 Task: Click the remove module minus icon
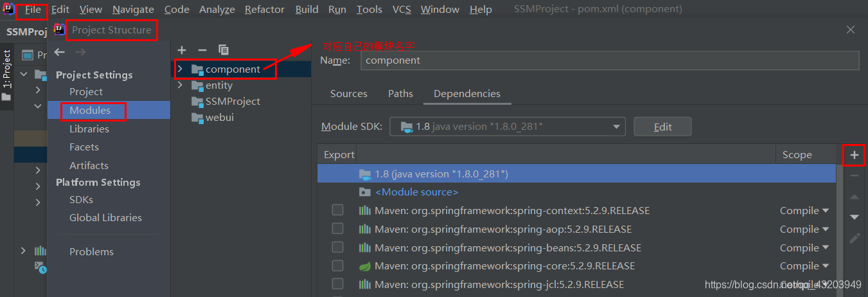point(202,50)
